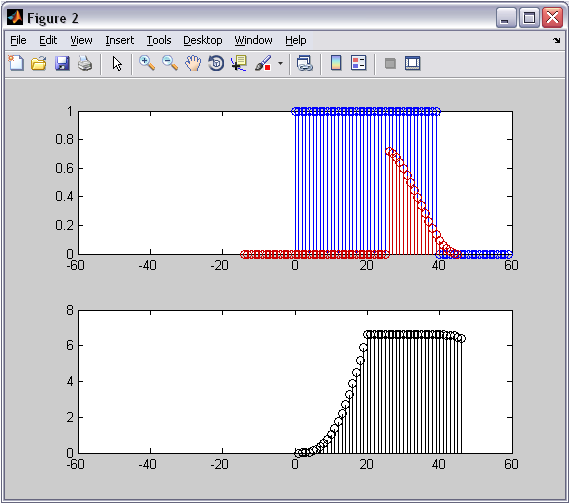This screenshot has height=504, width=570.
Task: Click the Link Plot icon
Action: click(x=305, y=63)
